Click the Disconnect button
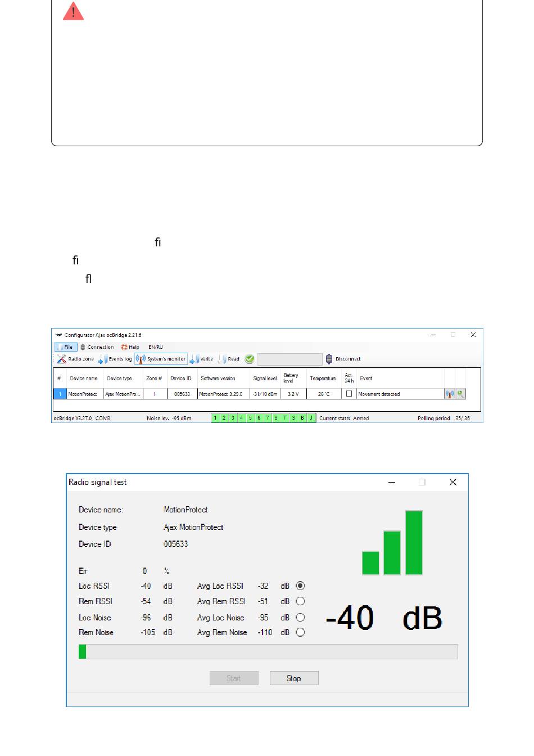 click(343, 359)
